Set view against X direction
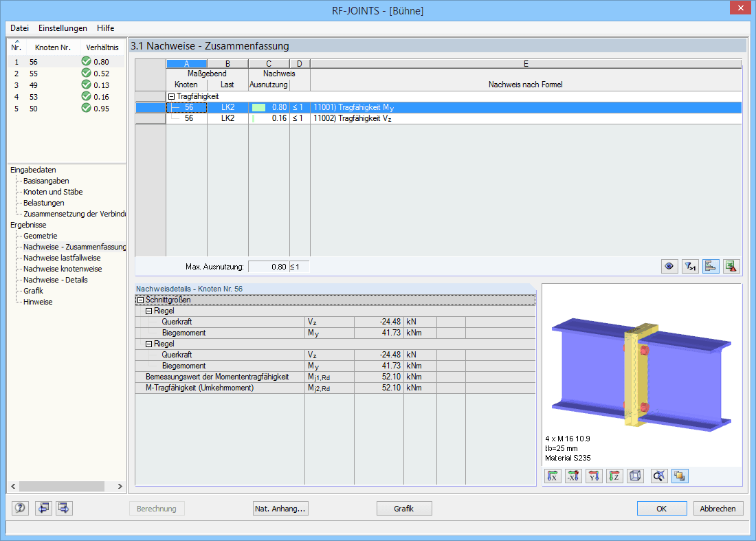 click(x=573, y=476)
